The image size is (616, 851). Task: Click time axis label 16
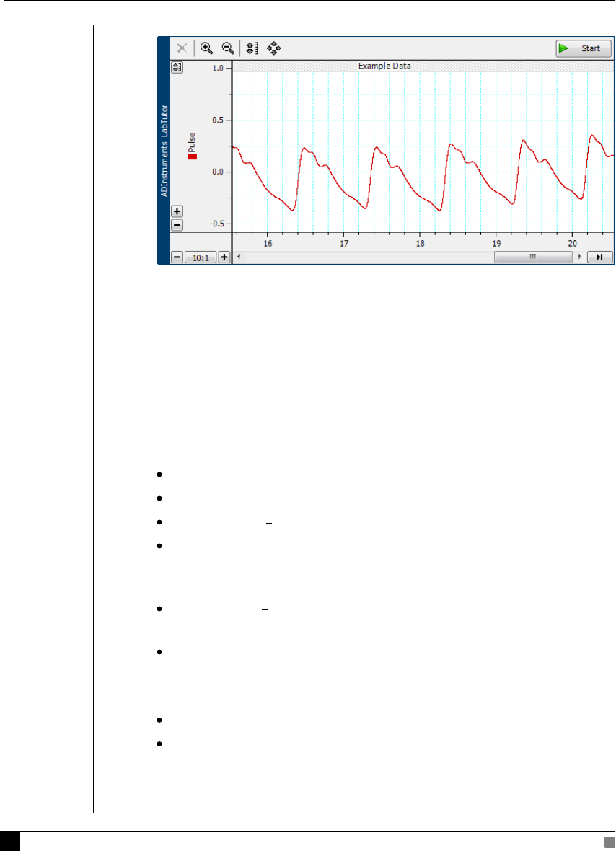click(x=268, y=244)
